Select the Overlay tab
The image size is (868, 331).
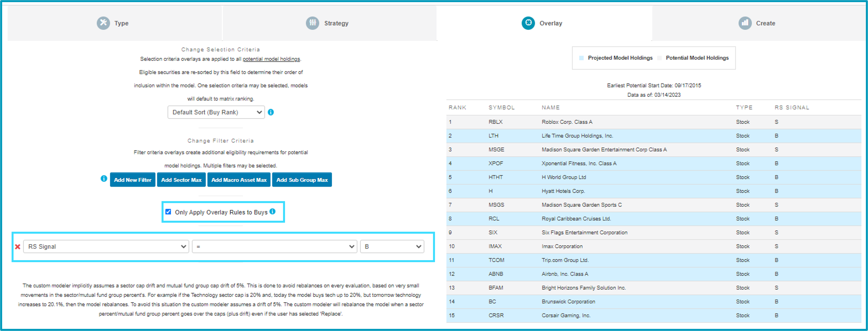click(544, 23)
